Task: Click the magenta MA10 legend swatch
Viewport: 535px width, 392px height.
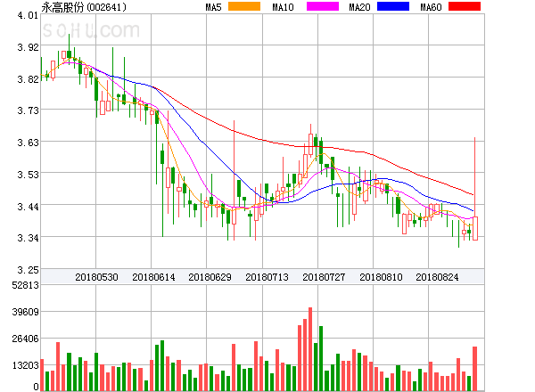Action: coord(323,6)
